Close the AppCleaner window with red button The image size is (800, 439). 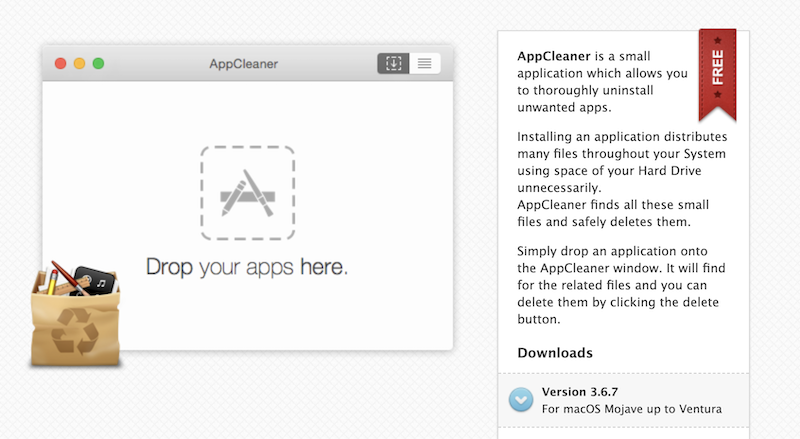click(x=60, y=63)
